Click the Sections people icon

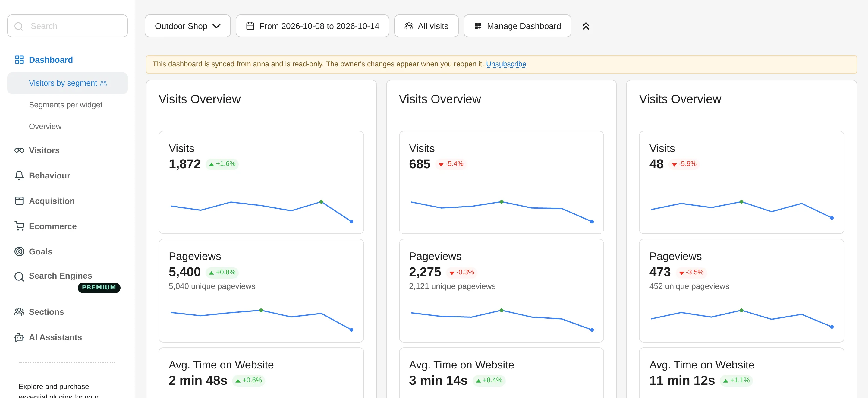(x=19, y=312)
